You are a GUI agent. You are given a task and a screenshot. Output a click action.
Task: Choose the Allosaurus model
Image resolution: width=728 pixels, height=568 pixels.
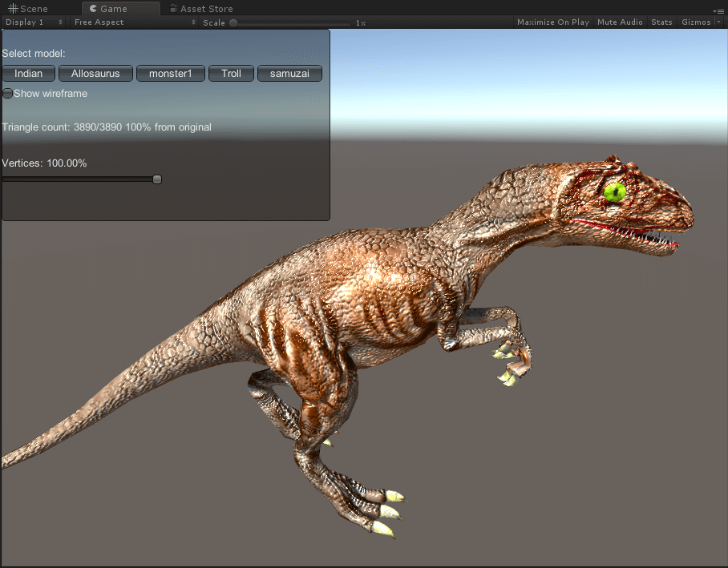[x=95, y=74]
